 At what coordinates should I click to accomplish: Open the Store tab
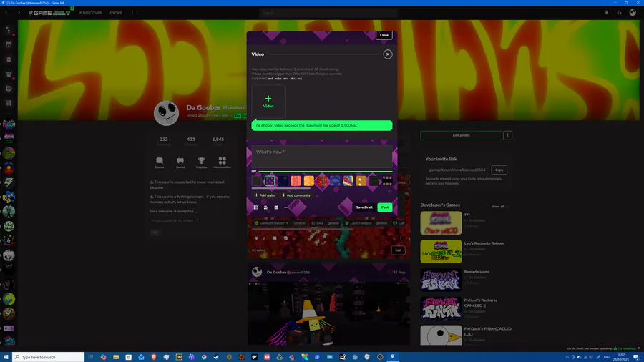(116, 13)
